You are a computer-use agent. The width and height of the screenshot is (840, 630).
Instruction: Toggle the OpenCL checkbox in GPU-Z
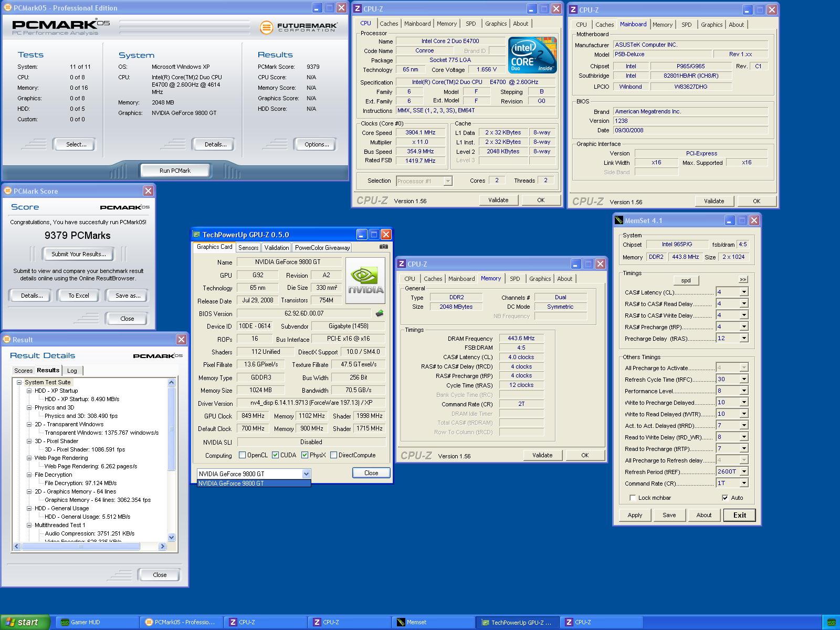tap(242, 455)
